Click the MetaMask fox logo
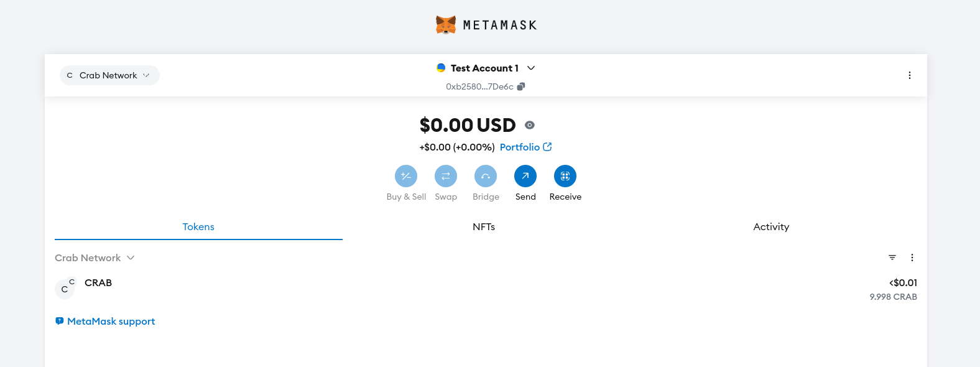This screenshot has width=980, height=367. coord(446,25)
